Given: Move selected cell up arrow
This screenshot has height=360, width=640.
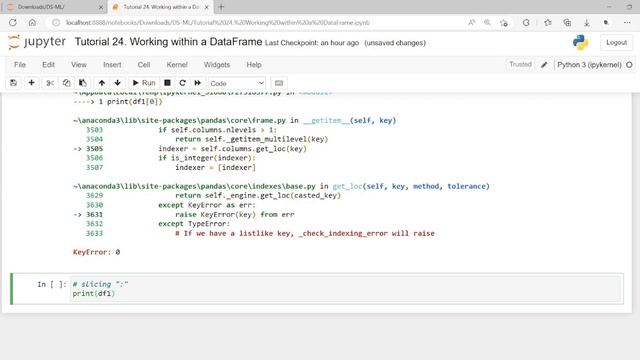Looking at the screenshot, I should point(102,83).
